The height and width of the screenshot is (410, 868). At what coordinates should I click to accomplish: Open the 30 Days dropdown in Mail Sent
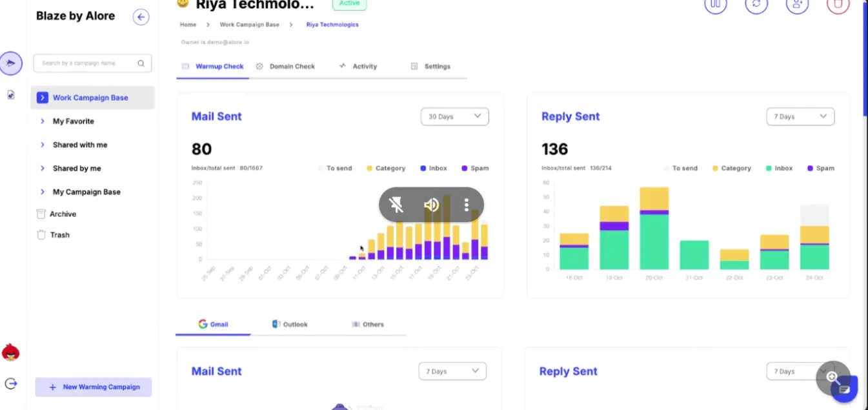(454, 117)
